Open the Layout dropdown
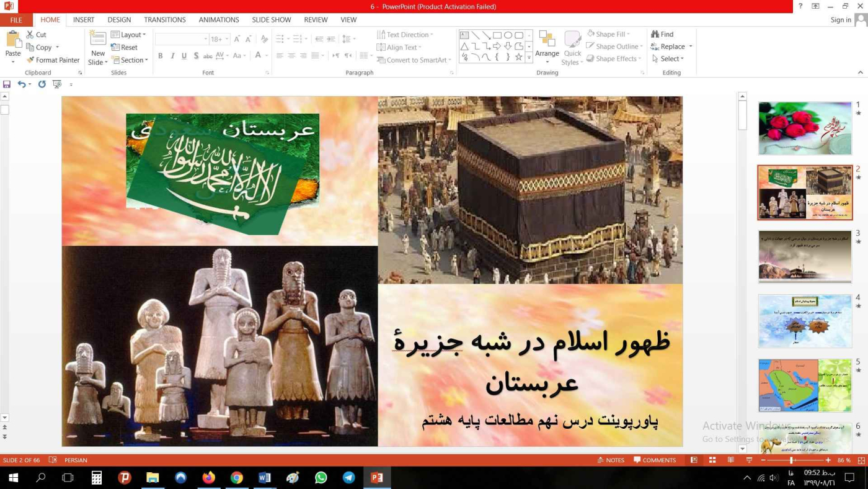 point(128,35)
